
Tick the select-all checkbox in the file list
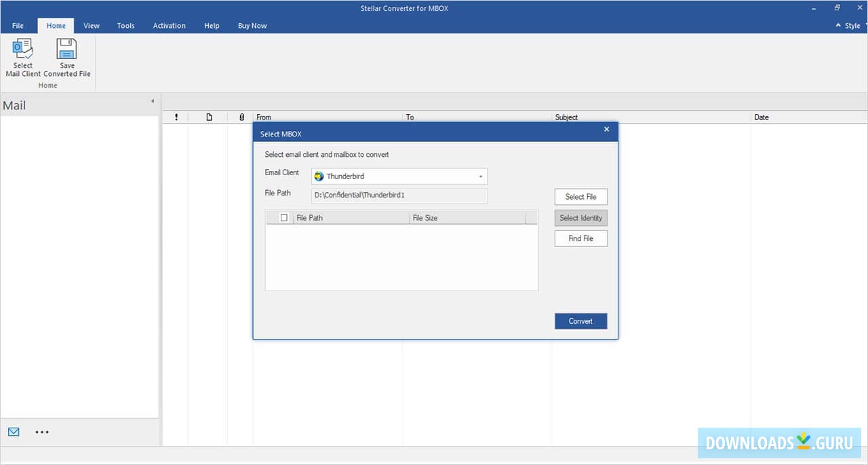pyautogui.click(x=283, y=217)
